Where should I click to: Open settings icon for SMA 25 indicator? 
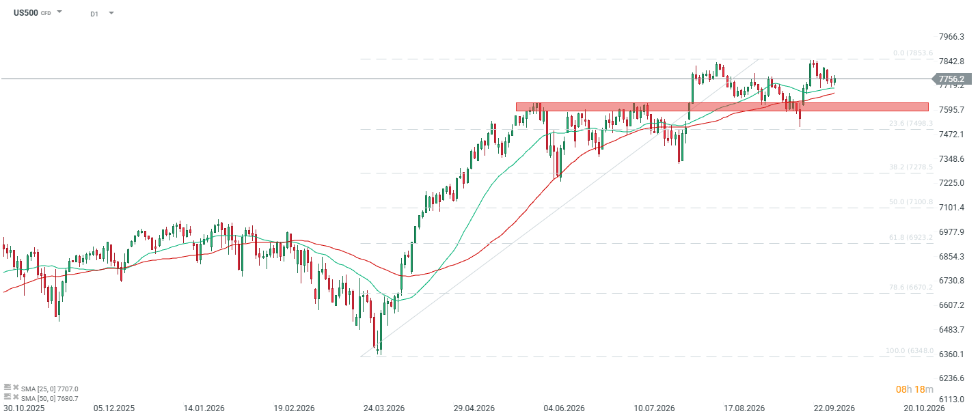pos(6,387)
